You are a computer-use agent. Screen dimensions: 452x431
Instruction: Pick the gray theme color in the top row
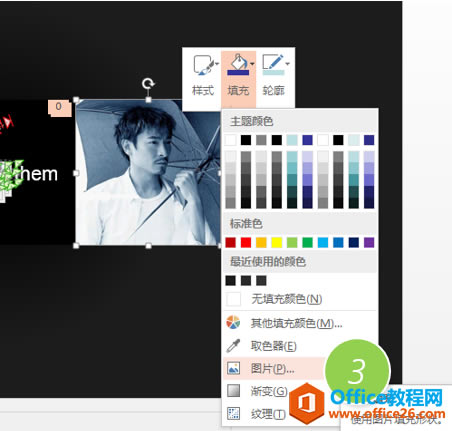(261, 140)
